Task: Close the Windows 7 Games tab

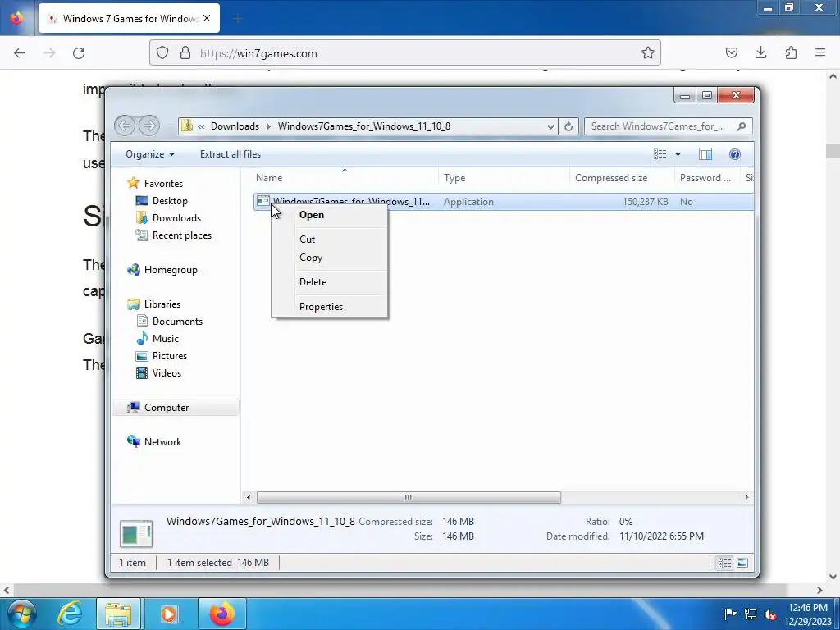Action: tap(207, 18)
